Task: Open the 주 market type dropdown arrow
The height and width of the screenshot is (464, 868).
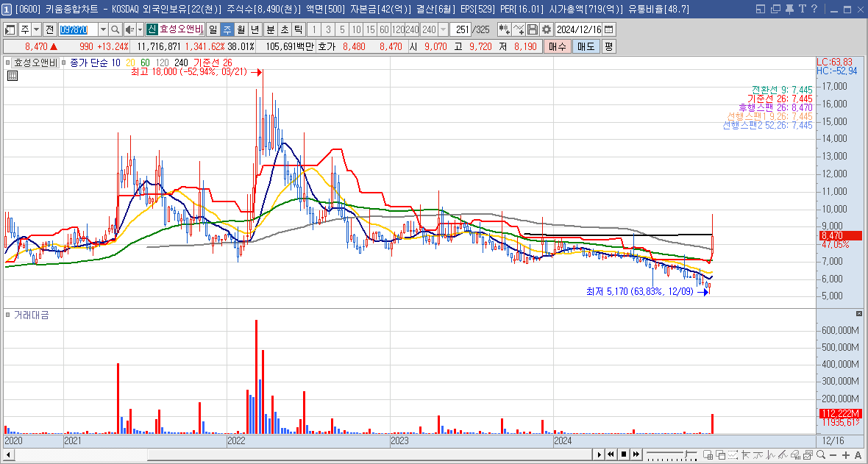Action: pos(37,29)
